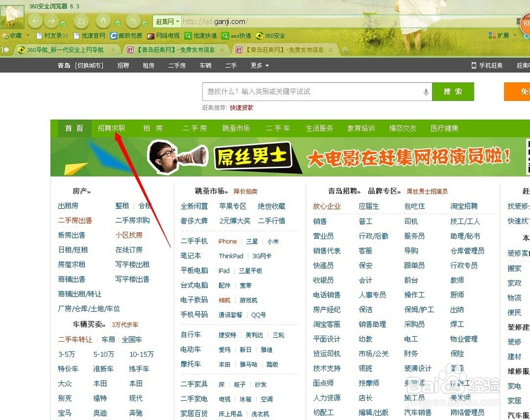
Task: Open 租房 in the green navigation bar
Action: (153, 128)
